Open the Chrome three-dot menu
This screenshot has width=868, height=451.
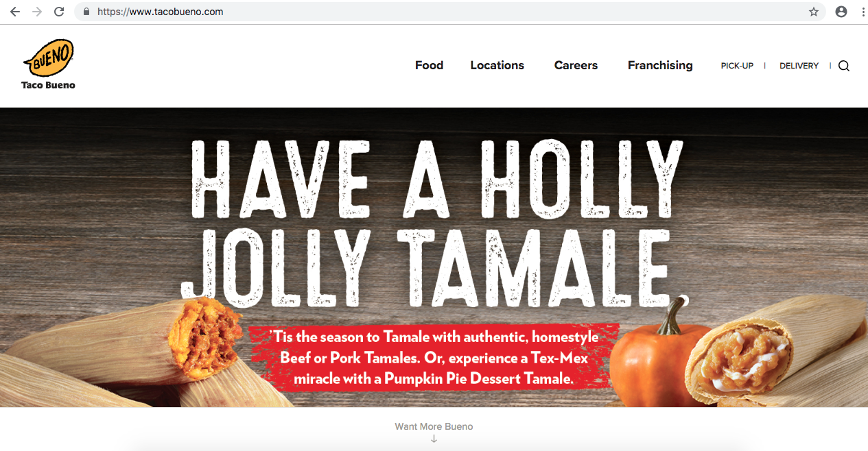(863, 12)
